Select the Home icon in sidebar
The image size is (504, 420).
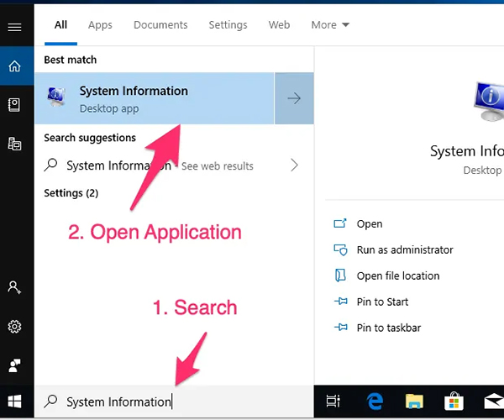(14, 66)
